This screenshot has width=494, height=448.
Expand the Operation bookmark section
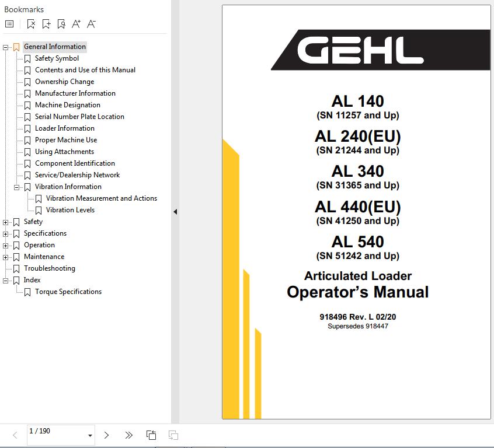pyautogui.click(x=5, y=246)
